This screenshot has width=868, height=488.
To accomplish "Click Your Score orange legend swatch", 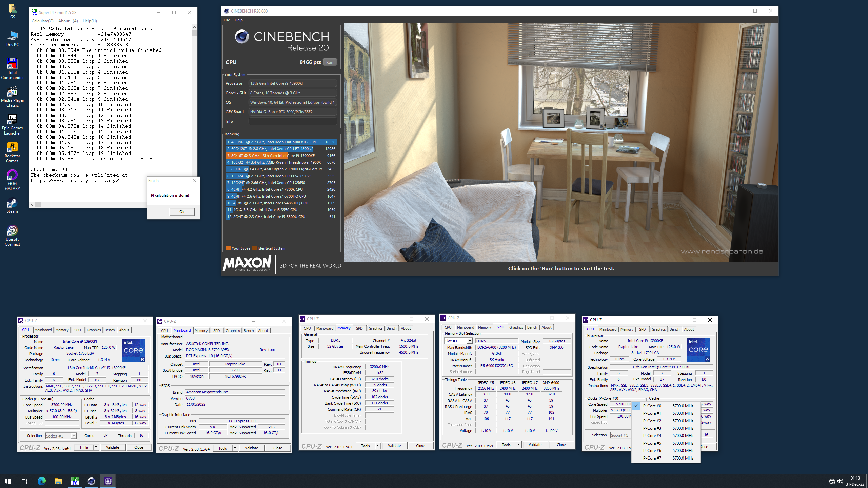I will click(228, 248).
